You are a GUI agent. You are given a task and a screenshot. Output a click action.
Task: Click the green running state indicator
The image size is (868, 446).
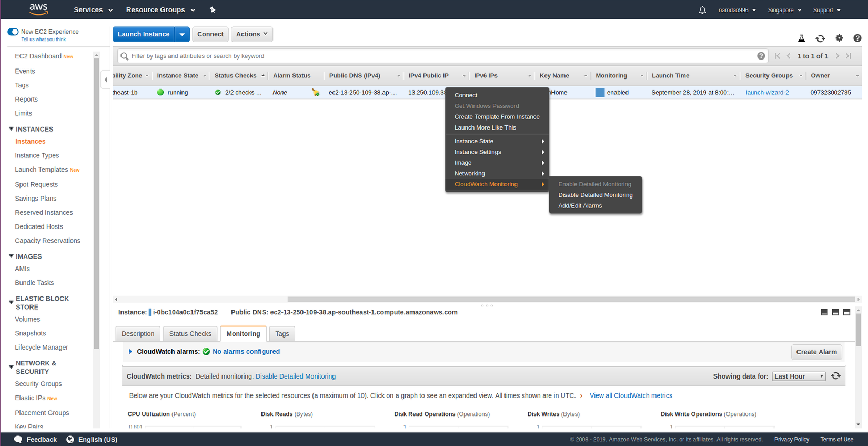pyautogui.click(x=160, y=92)
